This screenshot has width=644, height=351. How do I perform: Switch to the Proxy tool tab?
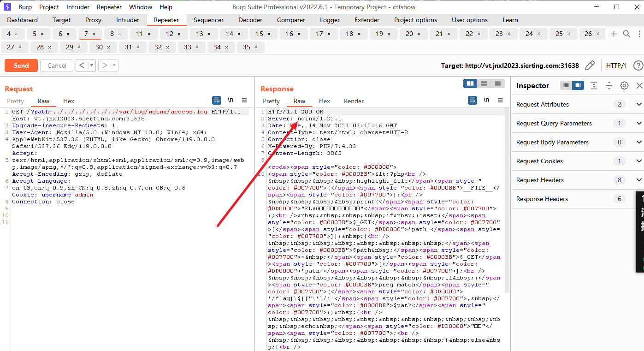point(94,20)
